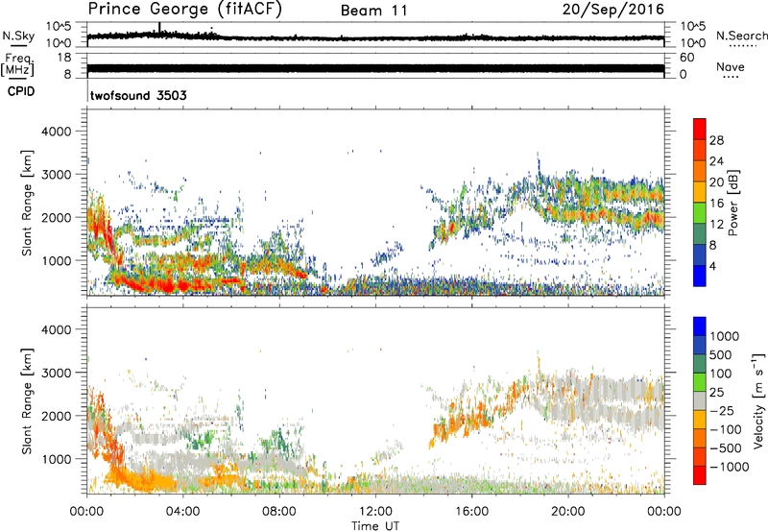This screenshot has height=532, width=768.
Task: Click the '1000' tick on the Velocity scale
Action: tap(725, 336)
